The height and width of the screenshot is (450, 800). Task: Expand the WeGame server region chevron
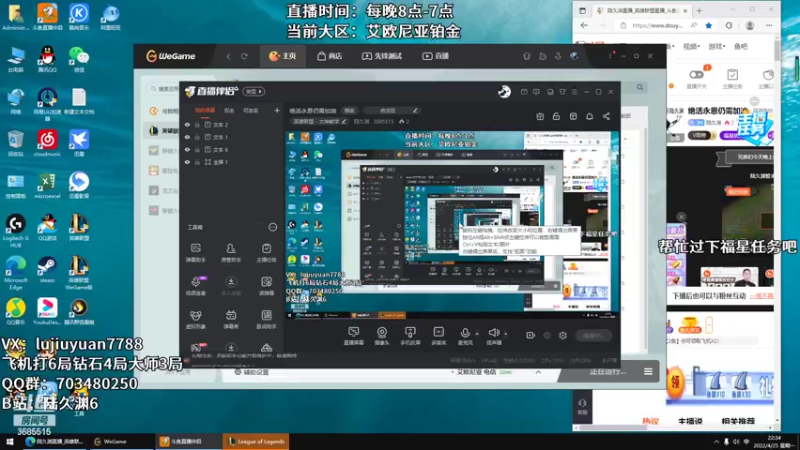pyautogui.click(x=538, y=372)
